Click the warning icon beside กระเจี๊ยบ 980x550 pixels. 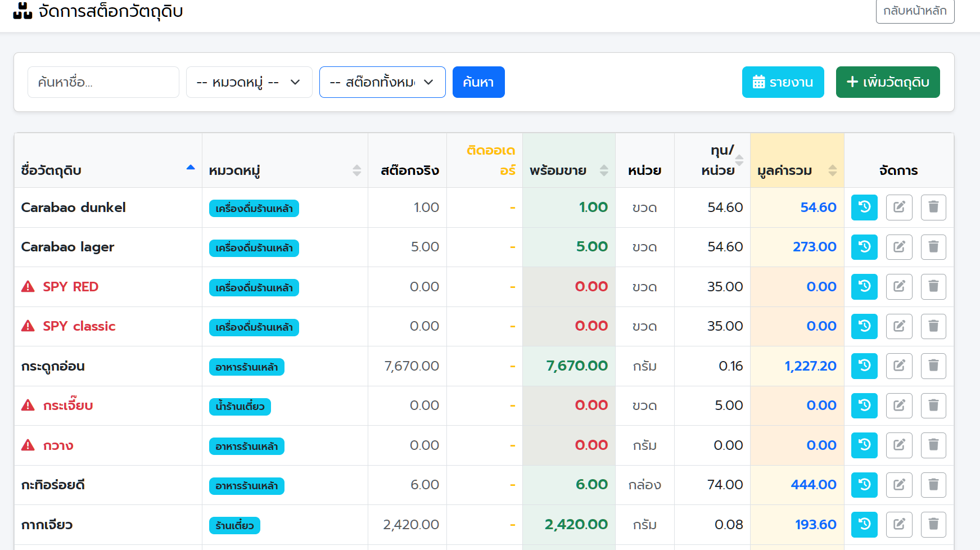pyautogui.click(x=28, y=405)
